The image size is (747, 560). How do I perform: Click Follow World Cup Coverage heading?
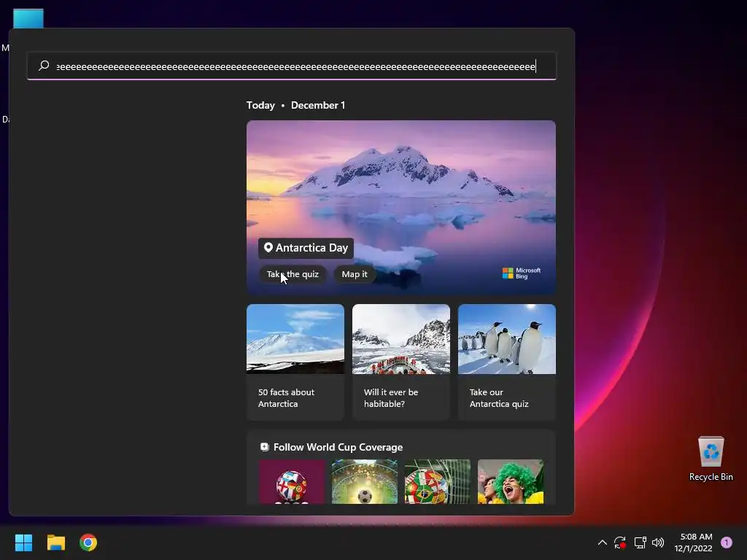coord(338,447)
